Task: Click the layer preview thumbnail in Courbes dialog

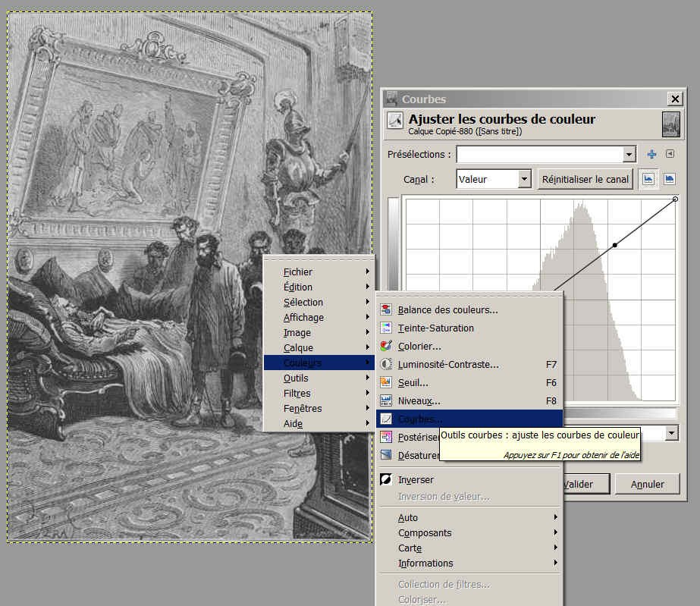Action: coord(670,124)
